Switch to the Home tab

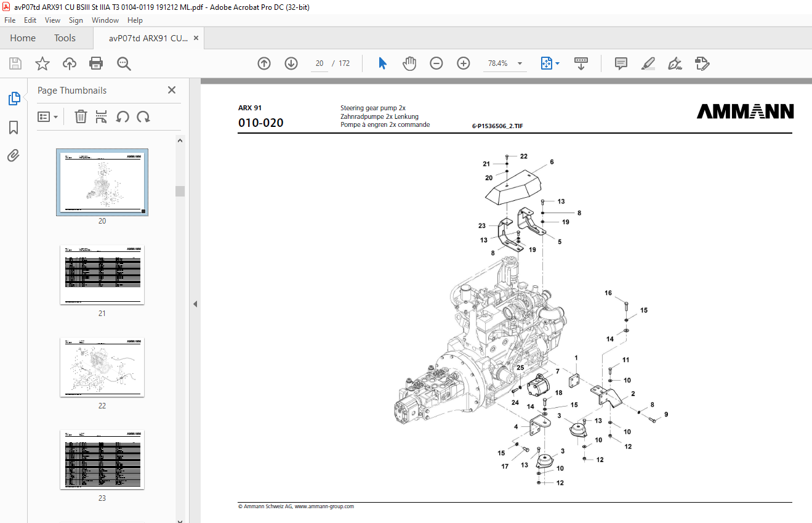23,38
